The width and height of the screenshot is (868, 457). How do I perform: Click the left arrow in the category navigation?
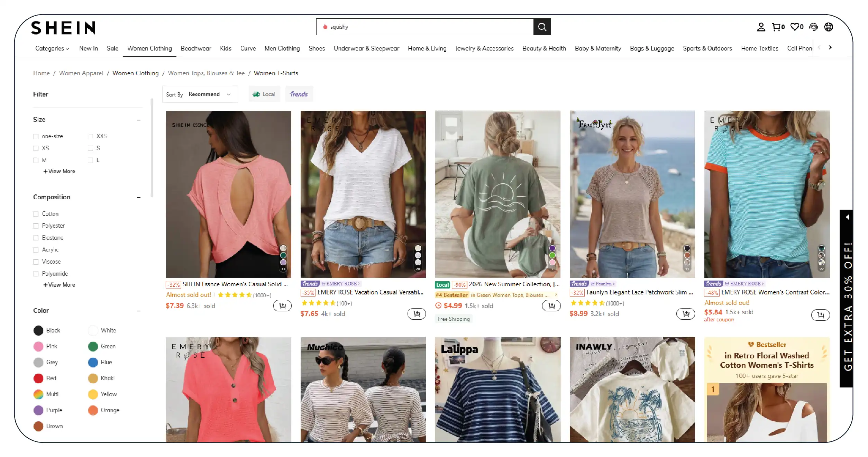(819, 47)
